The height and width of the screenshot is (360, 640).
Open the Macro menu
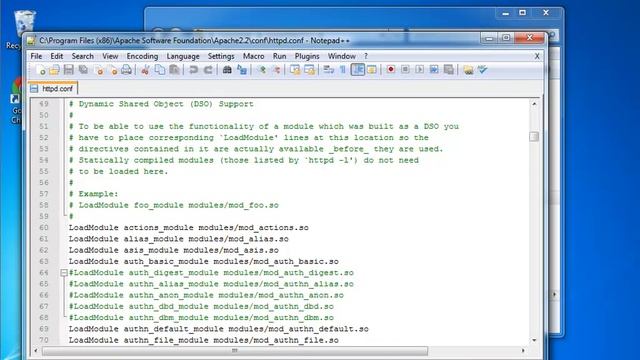pyautogui.click(x=253, y=56)
